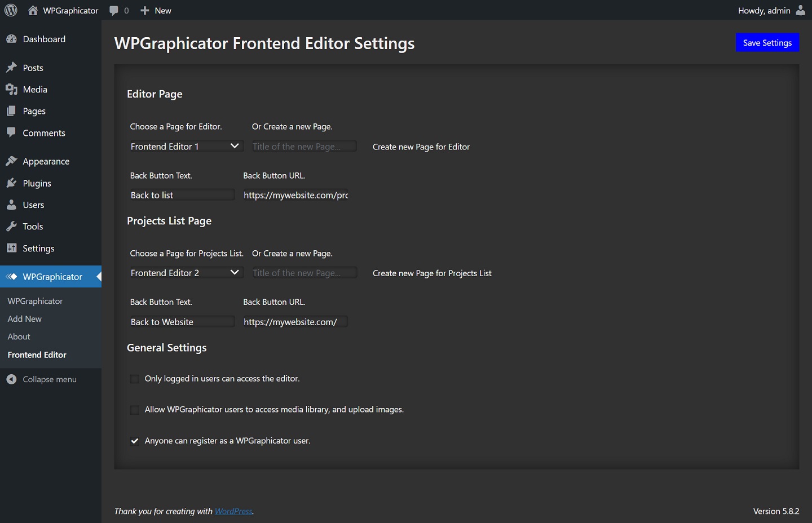Viewport: 812px width, 523px height.
Task: Click the admin user avatar icon
Action: pyautogui.click(x=800, y=10)
